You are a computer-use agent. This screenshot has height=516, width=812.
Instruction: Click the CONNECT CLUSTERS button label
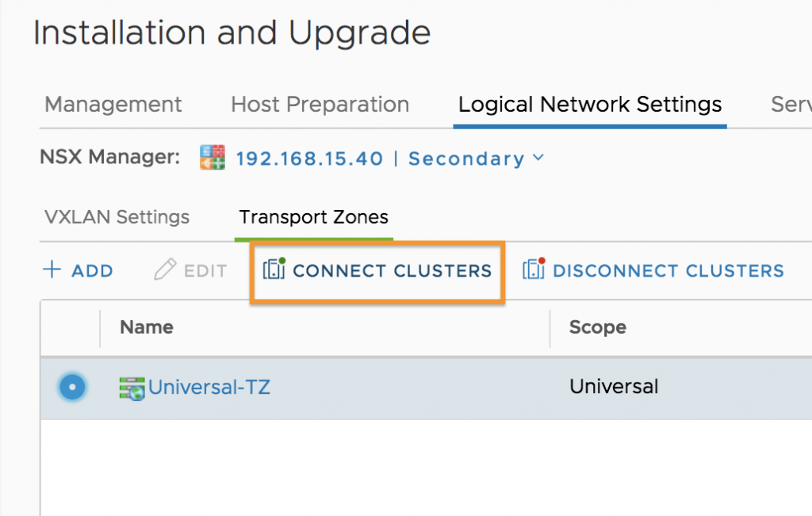coord(393,270)
